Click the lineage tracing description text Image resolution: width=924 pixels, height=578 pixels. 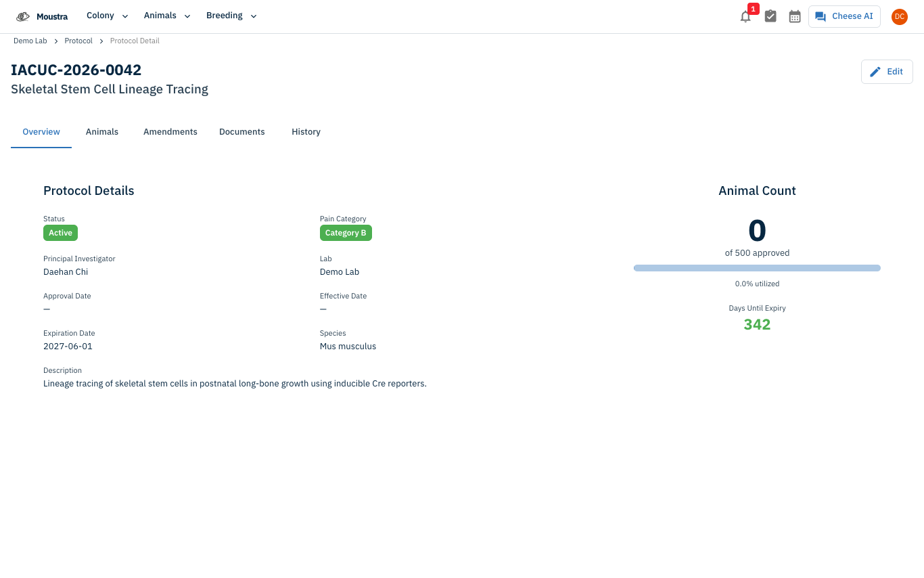pyautogui.click(x=235, y=384)
